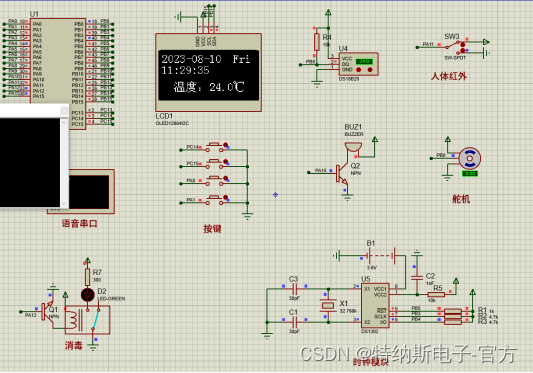The image size is (533, 373).
Task: Select crystal X1
Action: pos(327,305)
